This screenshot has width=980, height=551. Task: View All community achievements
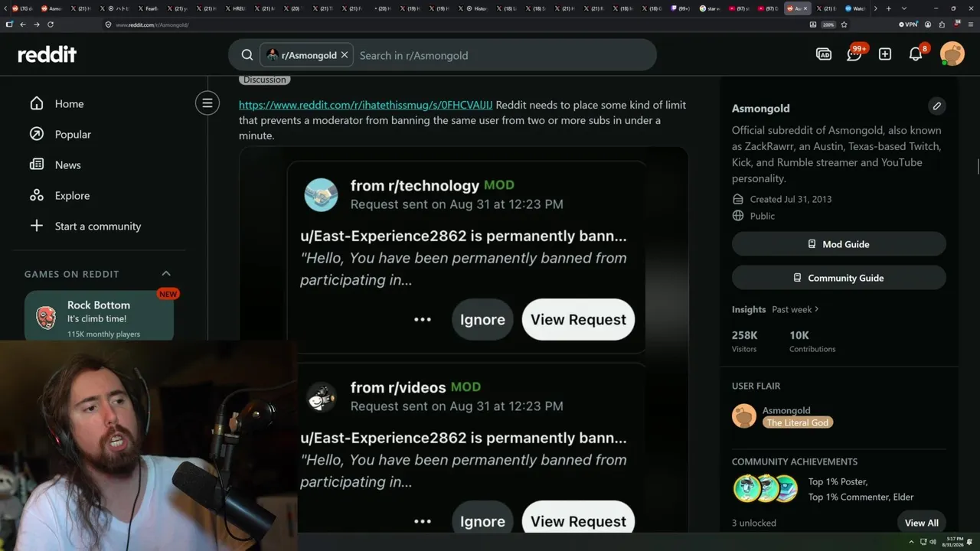[921, 523]
